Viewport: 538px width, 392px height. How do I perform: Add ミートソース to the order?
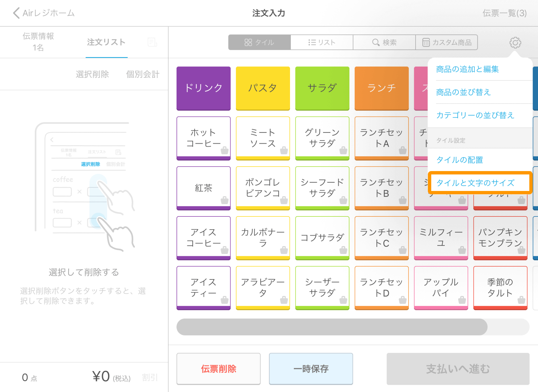coord(263,138)
